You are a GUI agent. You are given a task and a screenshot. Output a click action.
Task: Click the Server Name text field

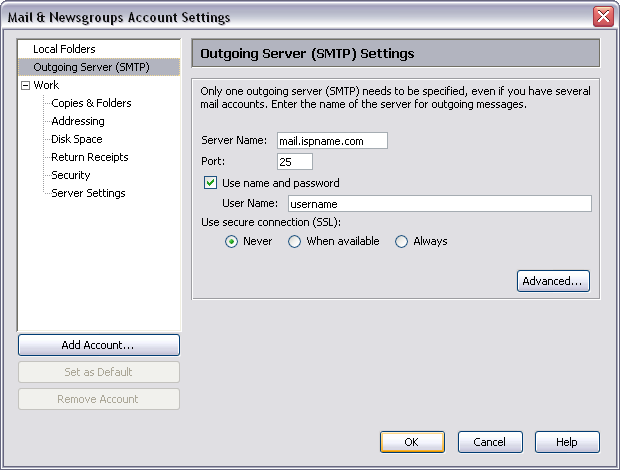331,141
